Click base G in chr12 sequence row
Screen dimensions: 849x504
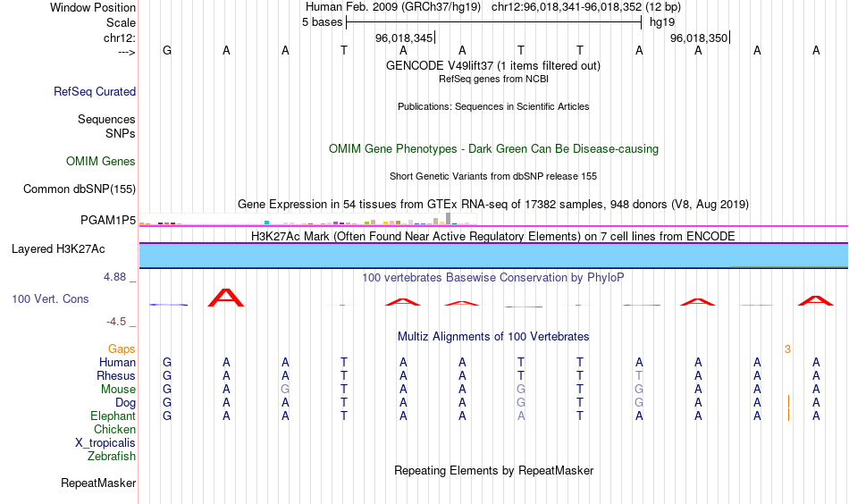(x=167, y=50)
